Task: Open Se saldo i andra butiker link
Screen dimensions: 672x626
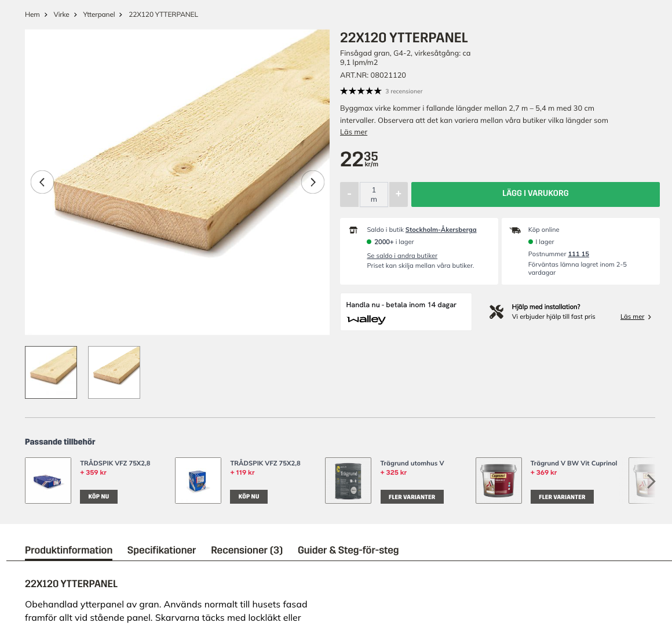Action: tap(402, 256)
